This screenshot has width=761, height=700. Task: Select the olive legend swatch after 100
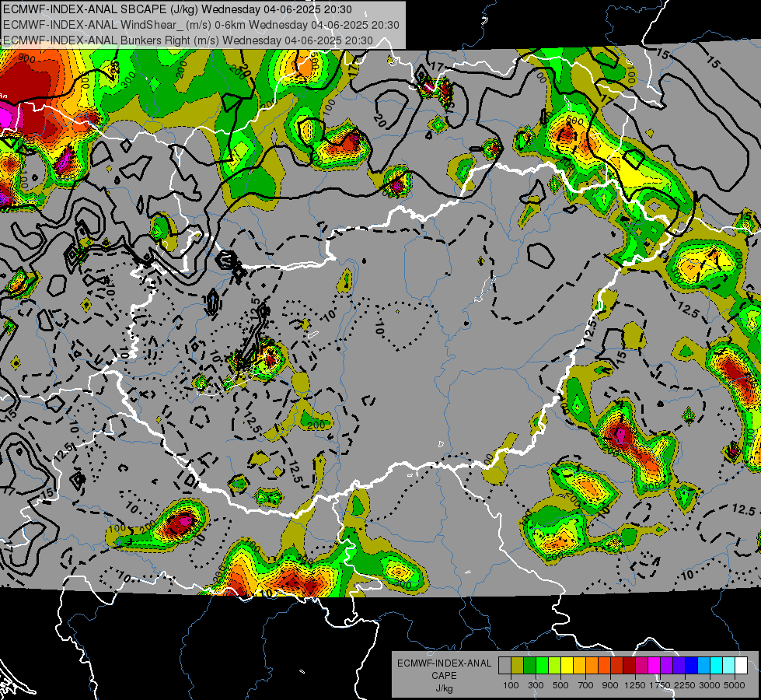coord(517,665)
